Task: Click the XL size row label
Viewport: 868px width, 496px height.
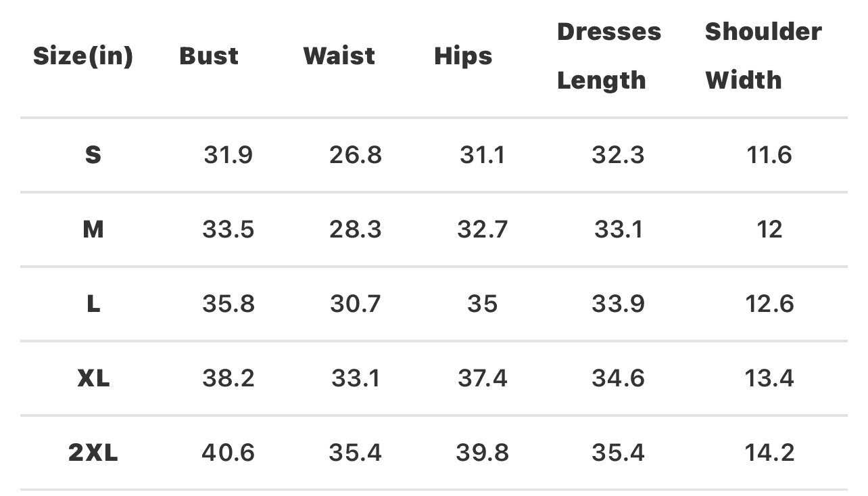Action: 93,378
